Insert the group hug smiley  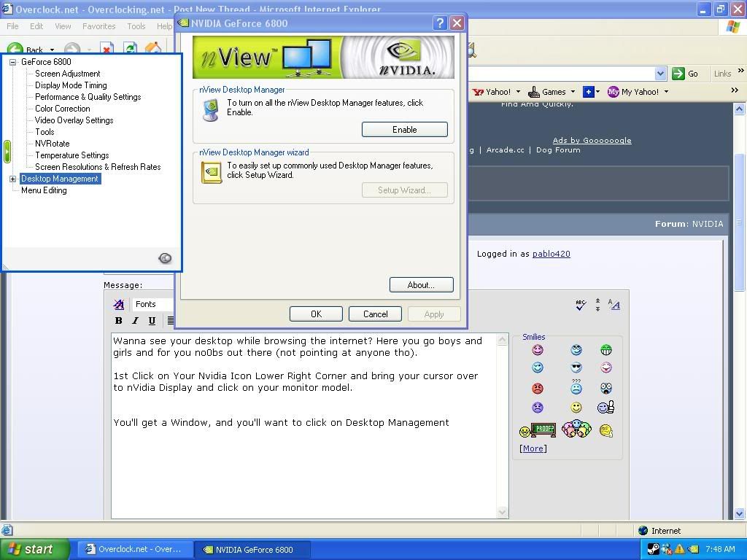576,429
